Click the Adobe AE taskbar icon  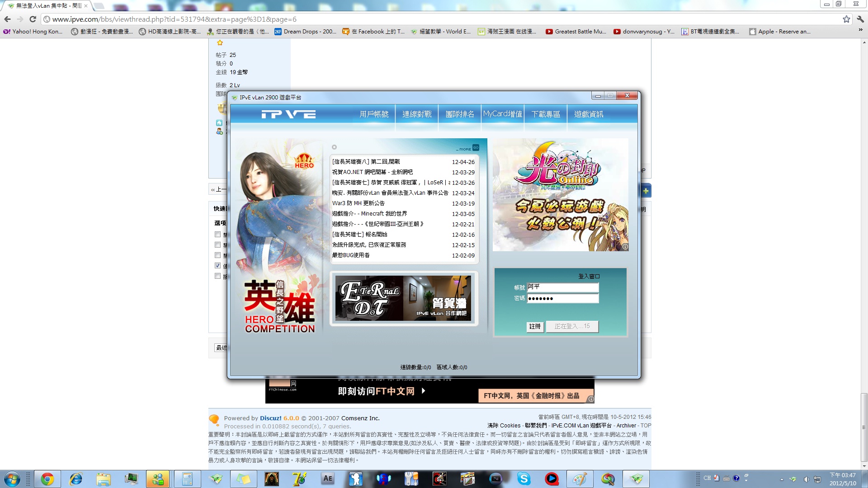328,479
